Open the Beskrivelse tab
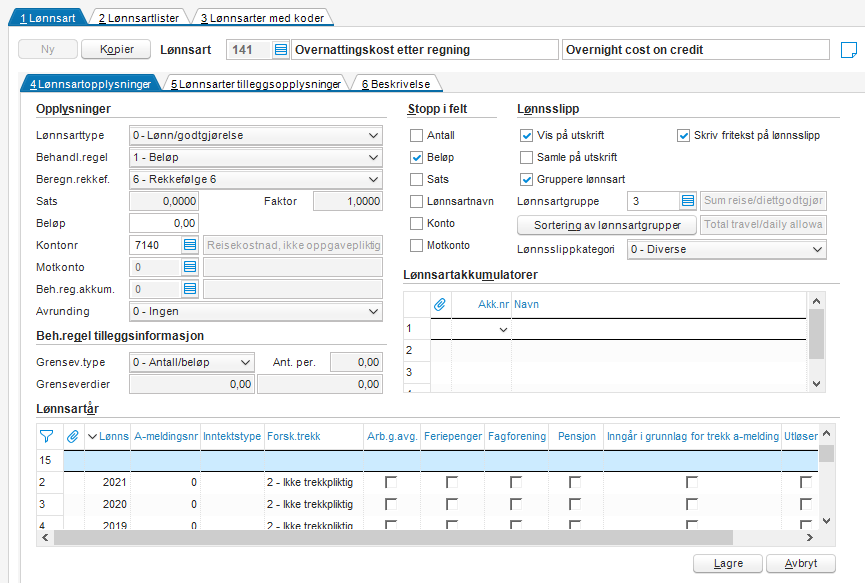This screenshot has height=583, width=865. pos(396,84)
